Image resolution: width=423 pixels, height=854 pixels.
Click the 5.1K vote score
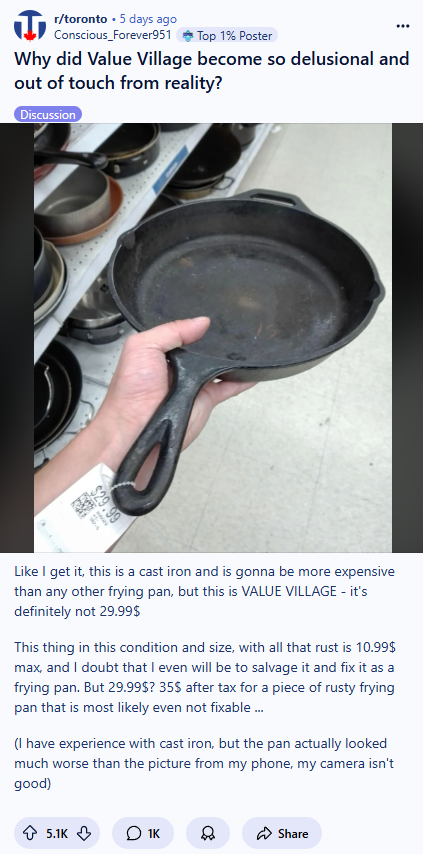(57, 833)
